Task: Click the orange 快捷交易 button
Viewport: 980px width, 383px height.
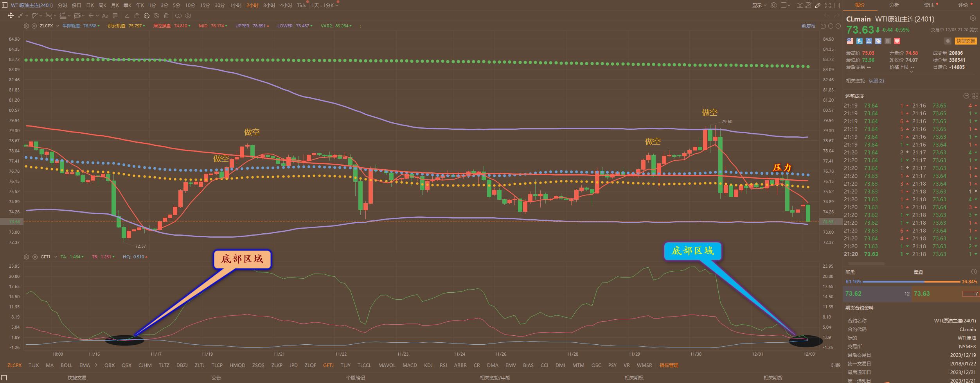Action: point(966,41)
